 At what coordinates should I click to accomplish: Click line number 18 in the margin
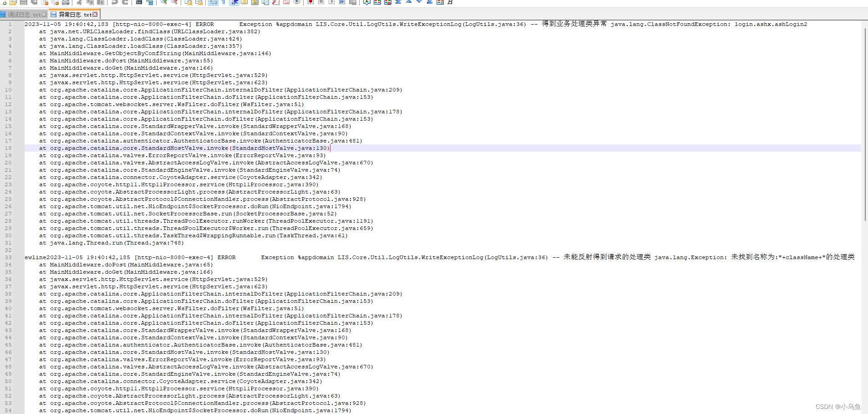click(8, 148)
